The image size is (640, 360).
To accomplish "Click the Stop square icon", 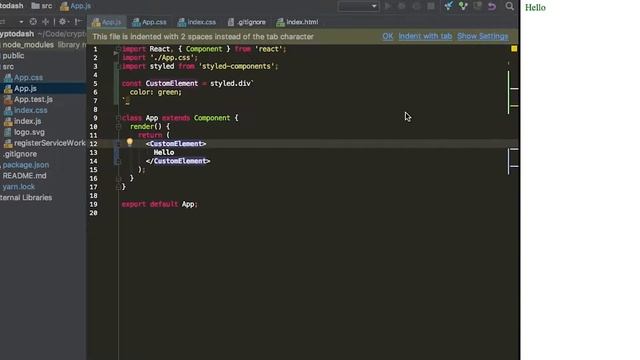I will pos(431,6).
